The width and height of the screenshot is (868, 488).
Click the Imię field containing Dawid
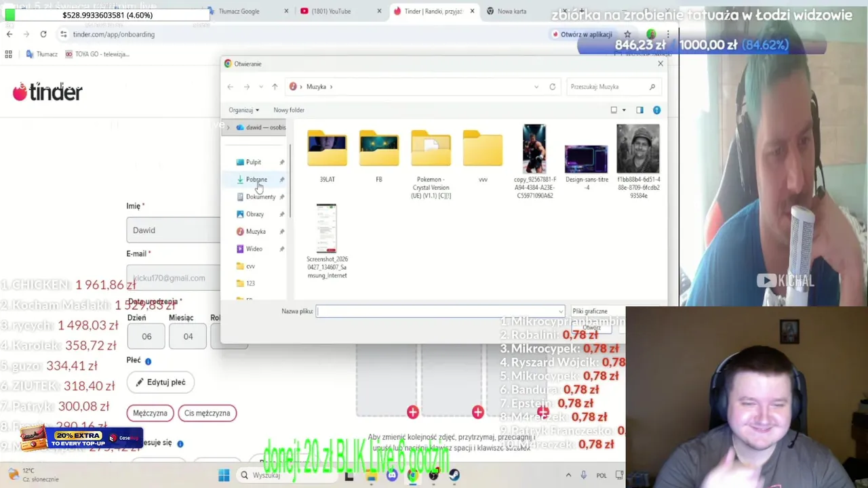[174, 230]
